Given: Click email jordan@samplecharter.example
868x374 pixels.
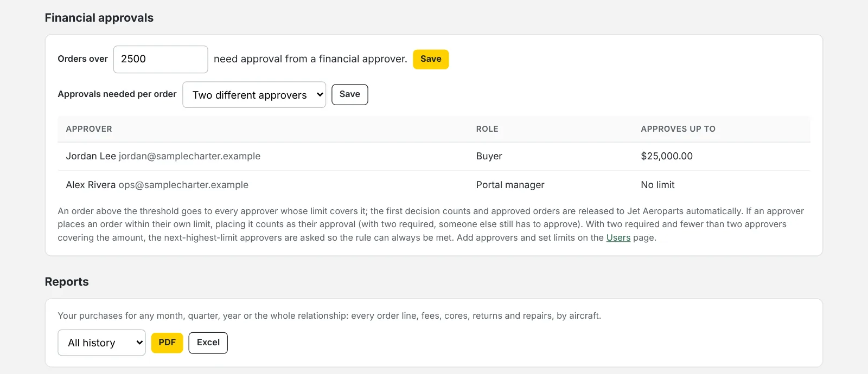Looking at the screenshot, I should tap(189, 156).
